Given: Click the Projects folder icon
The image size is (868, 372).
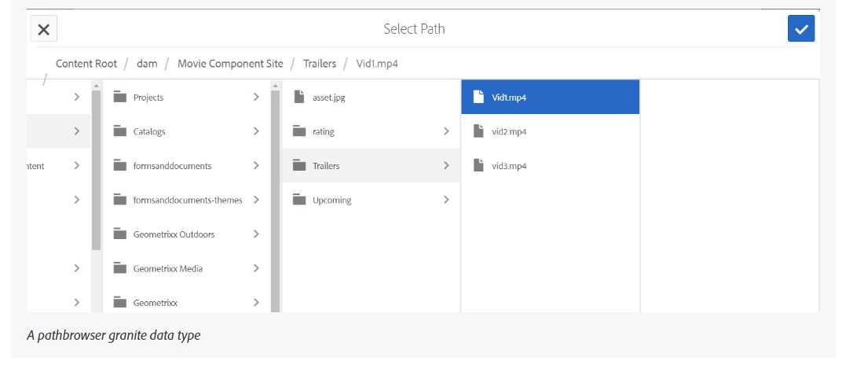Looking at the screenshot, I should pos(120,97).
